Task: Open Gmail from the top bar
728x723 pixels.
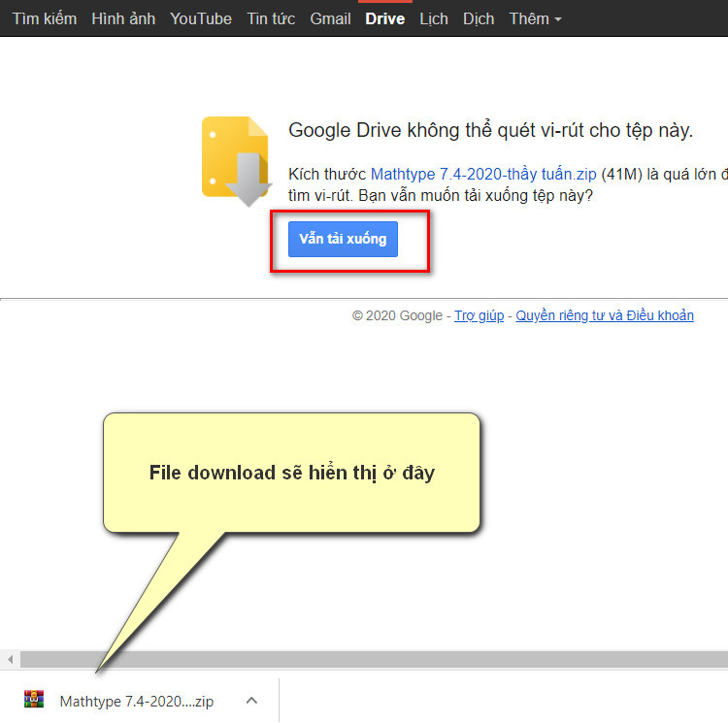Action: click(x=330, y=18)
